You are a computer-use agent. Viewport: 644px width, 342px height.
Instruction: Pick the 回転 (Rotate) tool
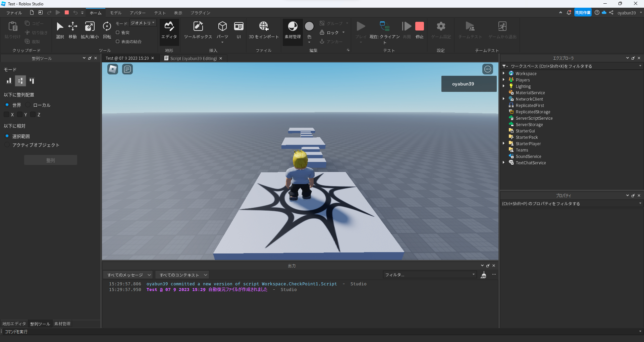pos(107,30)
